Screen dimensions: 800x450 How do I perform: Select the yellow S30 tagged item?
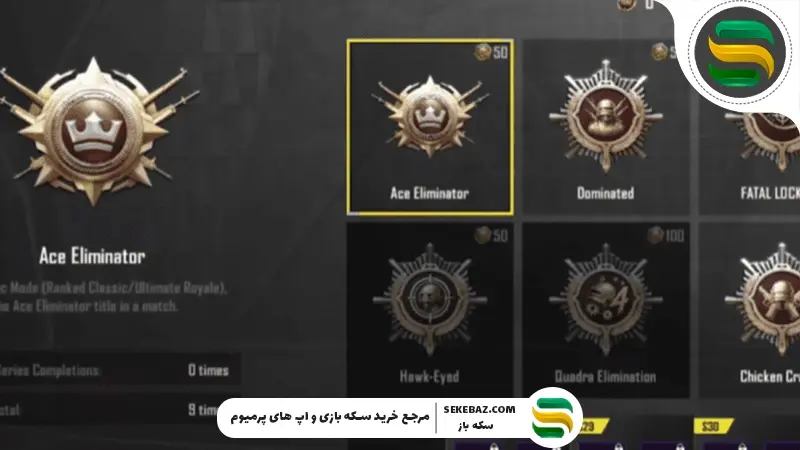click(713, 426)
